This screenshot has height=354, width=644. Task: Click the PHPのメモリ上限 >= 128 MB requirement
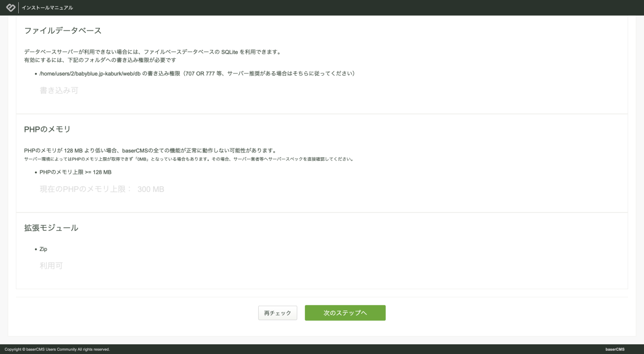point(76,172)
